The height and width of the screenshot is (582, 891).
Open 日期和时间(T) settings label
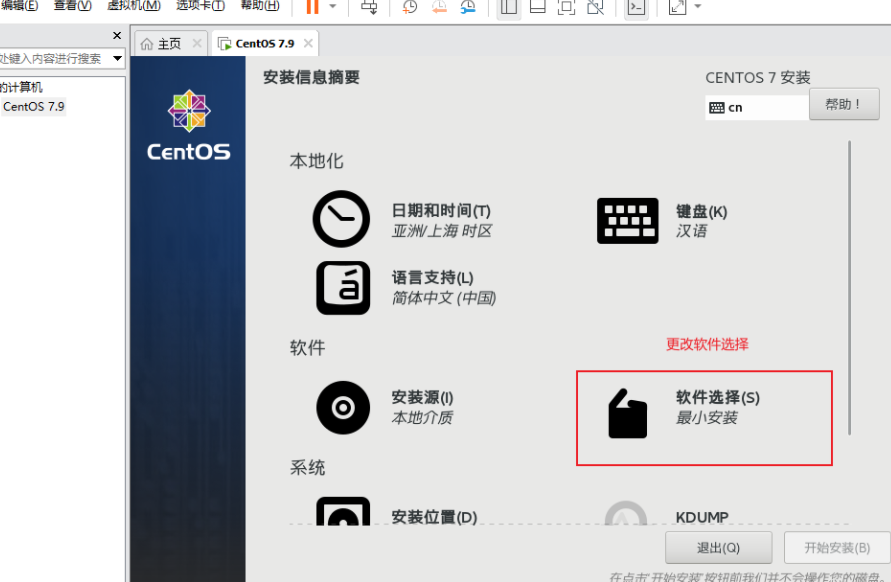(441, 211)
